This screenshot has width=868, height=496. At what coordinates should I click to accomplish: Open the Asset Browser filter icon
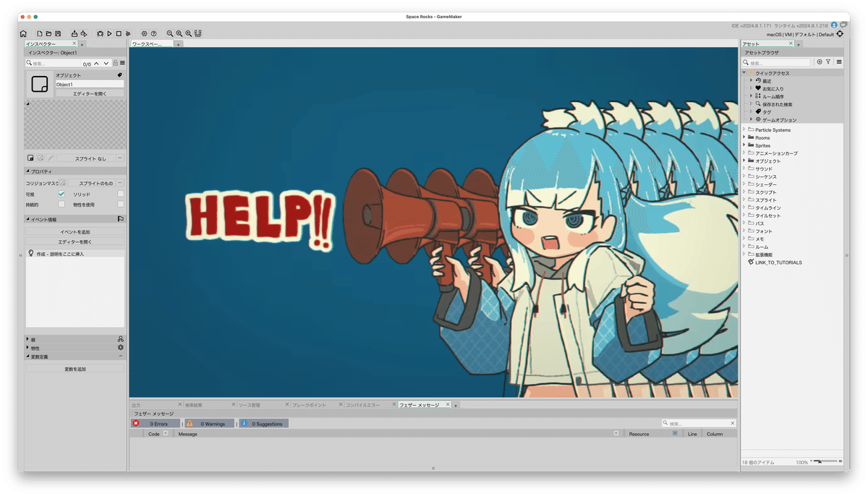click(828, 62)
